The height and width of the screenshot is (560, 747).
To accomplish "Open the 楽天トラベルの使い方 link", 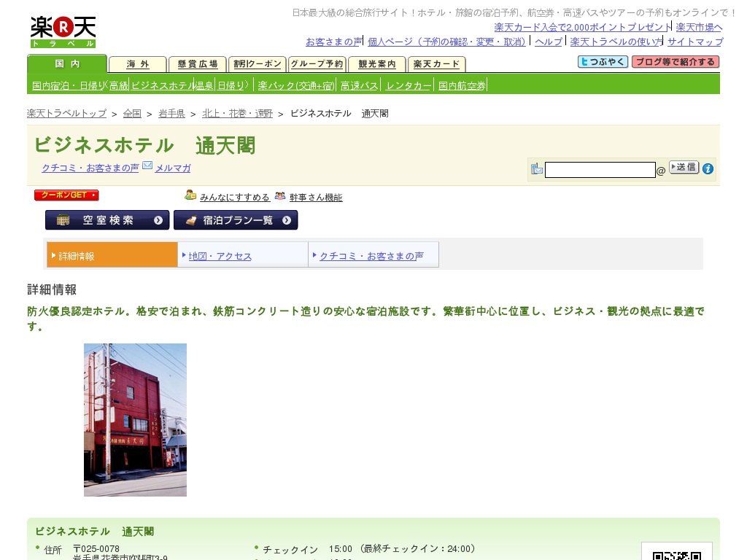I will pos(616,42).
